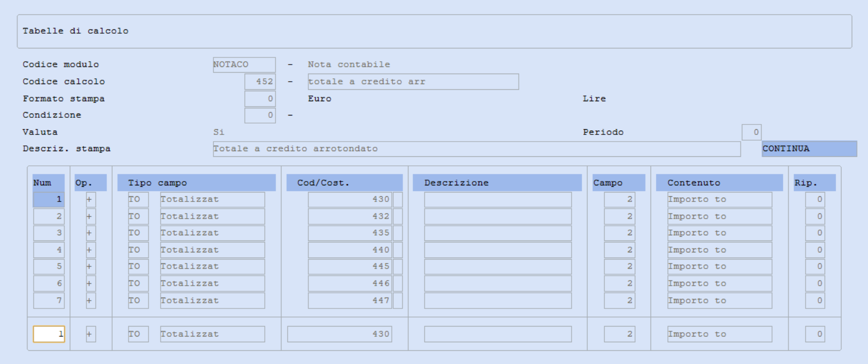868x364 pixels.
Task: Click the Cod/Cost. cell with value 440
Action: [350, 250]
